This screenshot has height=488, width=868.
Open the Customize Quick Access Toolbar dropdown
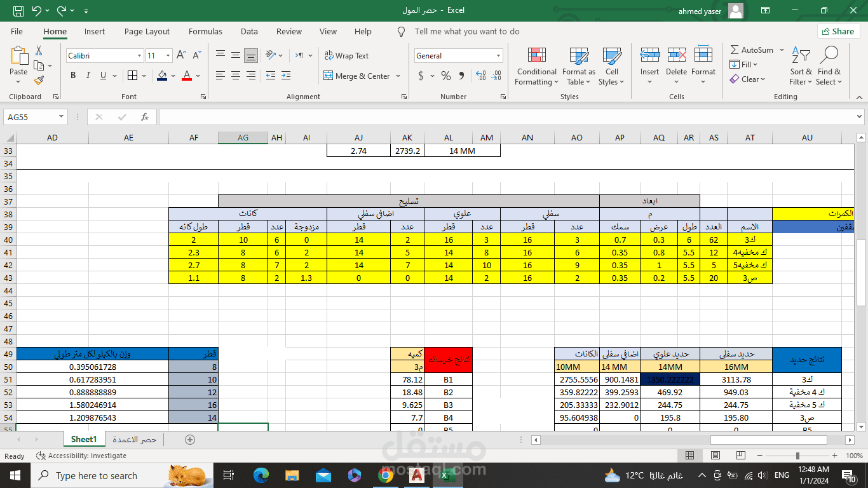pos(86,11)
